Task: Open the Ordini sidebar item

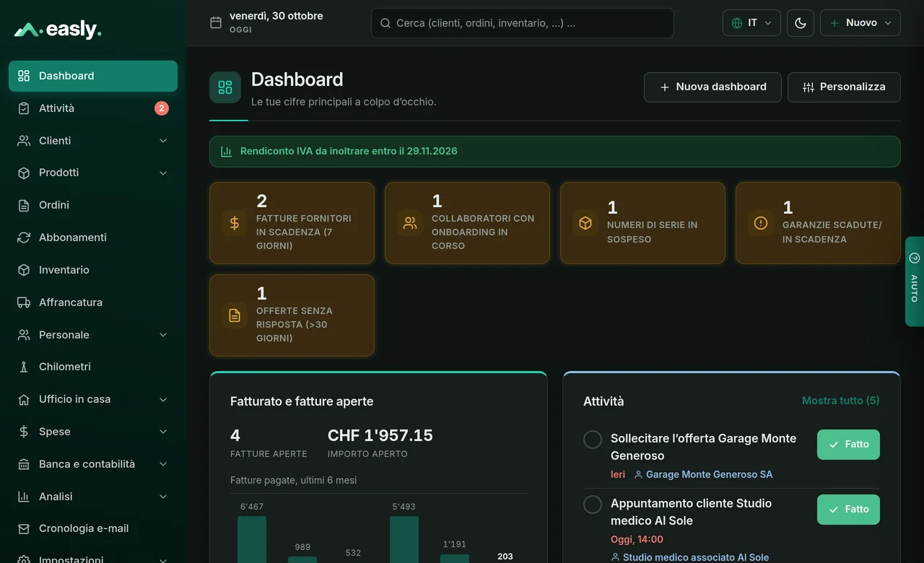Action: point(93,205)
